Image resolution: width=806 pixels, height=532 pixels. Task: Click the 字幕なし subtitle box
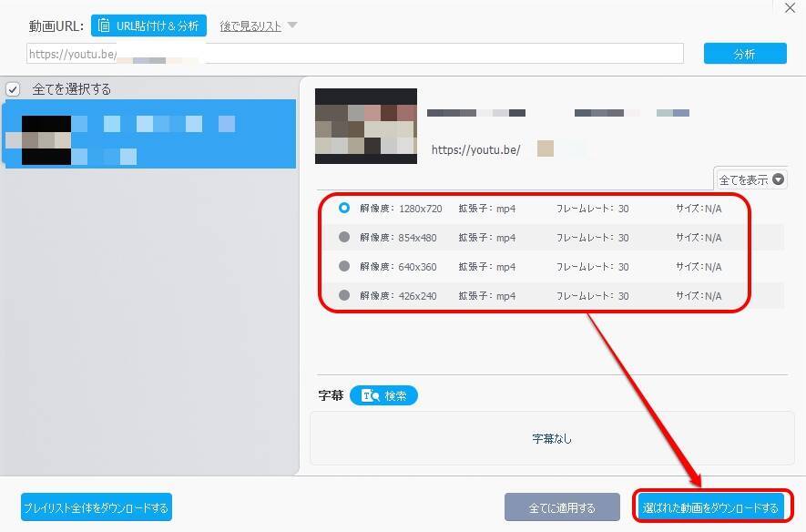tap(551, 438)
